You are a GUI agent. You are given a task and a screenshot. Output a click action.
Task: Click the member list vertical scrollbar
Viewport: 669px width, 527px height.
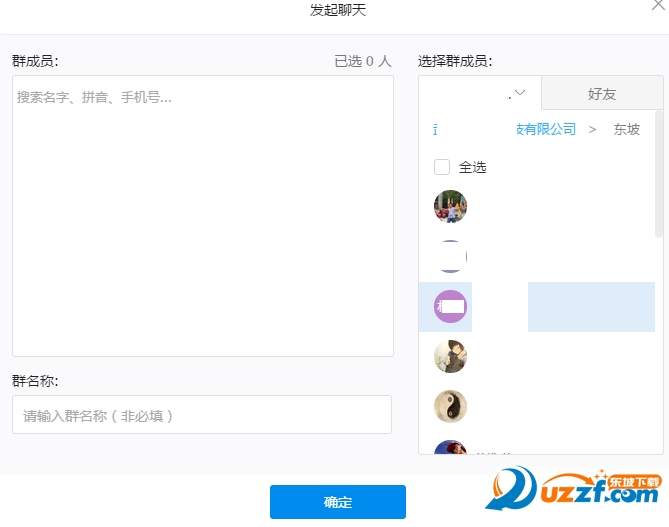pyautogui.click(x=659, y=180)
